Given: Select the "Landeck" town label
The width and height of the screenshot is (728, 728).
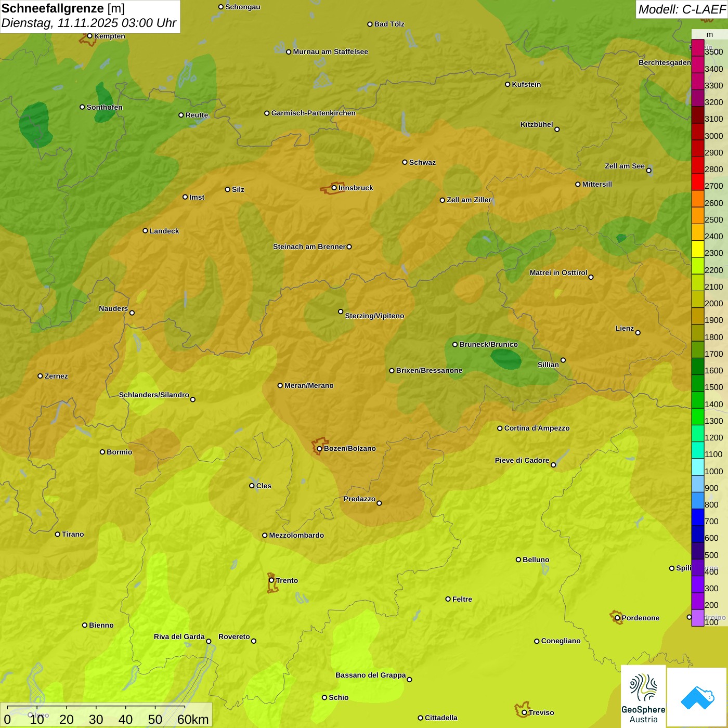Looking at the screenshot, I should [x=164, y=231].
